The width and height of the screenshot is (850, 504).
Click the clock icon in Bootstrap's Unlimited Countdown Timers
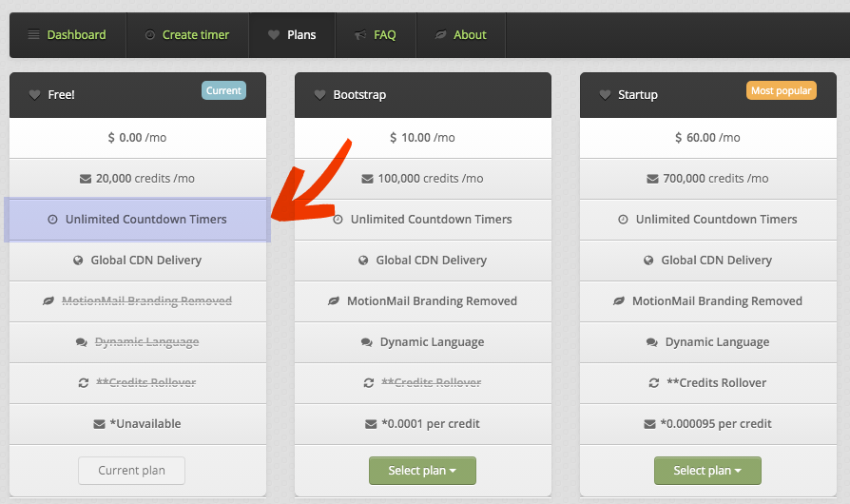point(338,220)
